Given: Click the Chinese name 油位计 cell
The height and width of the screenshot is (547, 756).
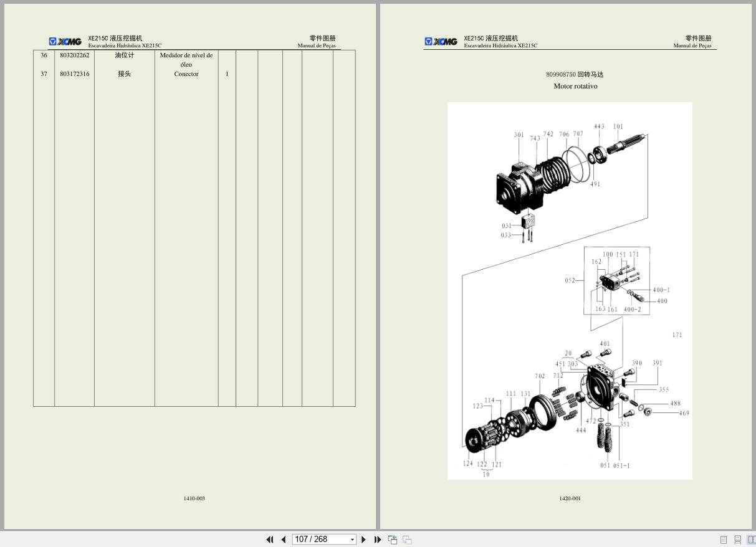Looking at the screenshot, I should [x=125, y=55].
